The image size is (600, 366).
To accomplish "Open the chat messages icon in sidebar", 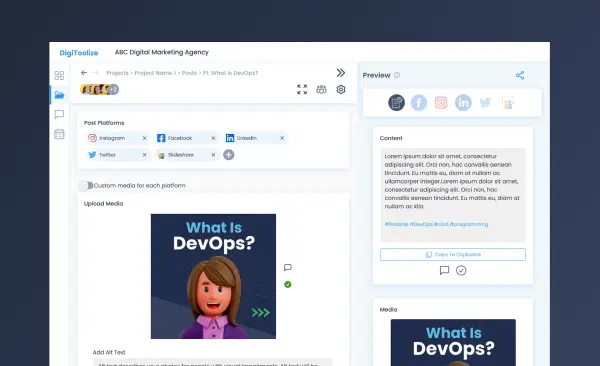I will [59, 114].
